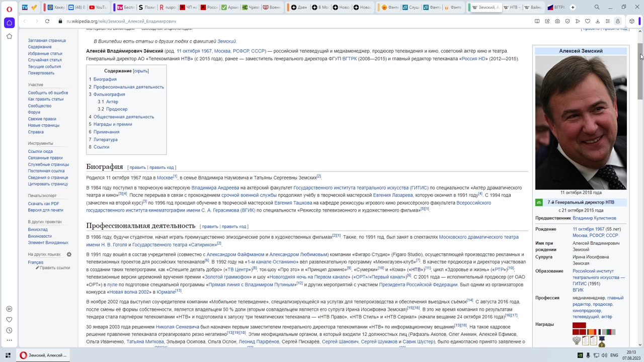Image resolution: width=644 pixels, height=362 pixels.
Task: Open the privacy shield icon
Action: point(568,21)
